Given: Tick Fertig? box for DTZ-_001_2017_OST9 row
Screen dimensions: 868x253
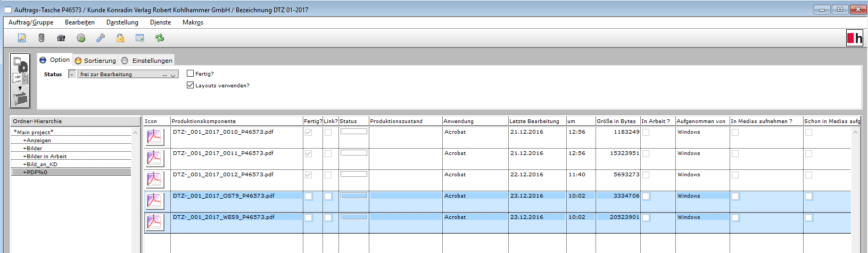Looking at the screenshot, I should [309, 197].
